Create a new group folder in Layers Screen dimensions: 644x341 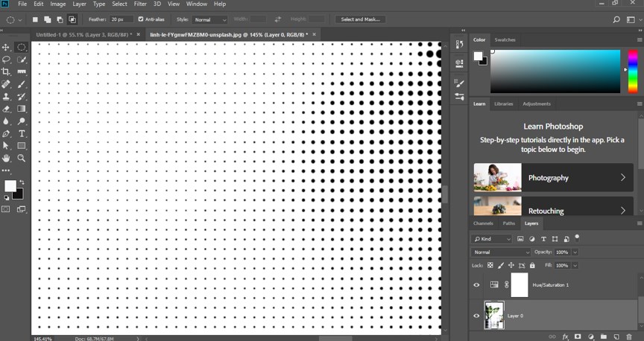603,337
